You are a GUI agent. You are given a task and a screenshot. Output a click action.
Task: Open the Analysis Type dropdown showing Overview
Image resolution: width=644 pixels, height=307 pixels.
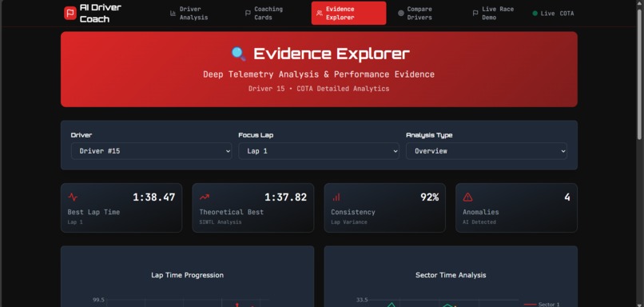click(487, 151)
